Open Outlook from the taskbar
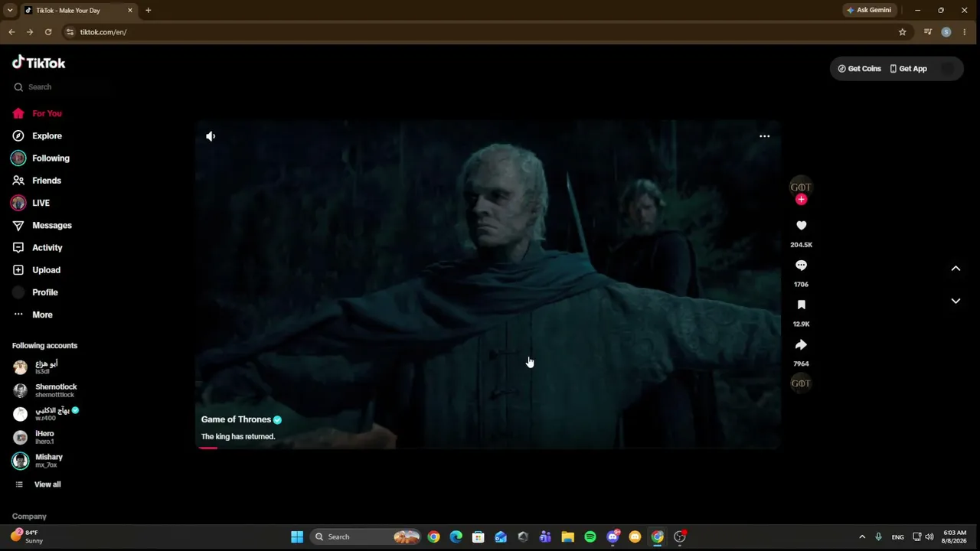 (x=501, y=537)
